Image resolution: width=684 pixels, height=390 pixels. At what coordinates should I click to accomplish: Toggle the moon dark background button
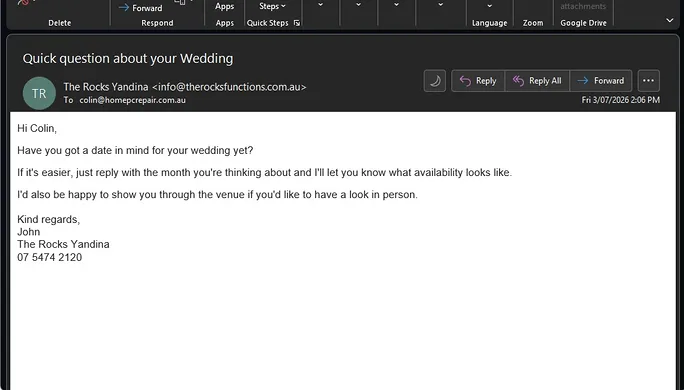(434, 81)
